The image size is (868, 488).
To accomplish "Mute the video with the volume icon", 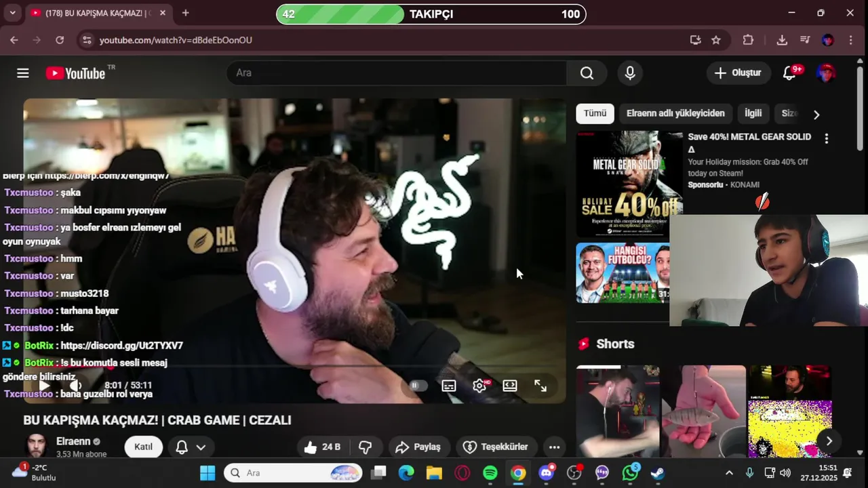I will pyautogui.click(x=75, y=386).
